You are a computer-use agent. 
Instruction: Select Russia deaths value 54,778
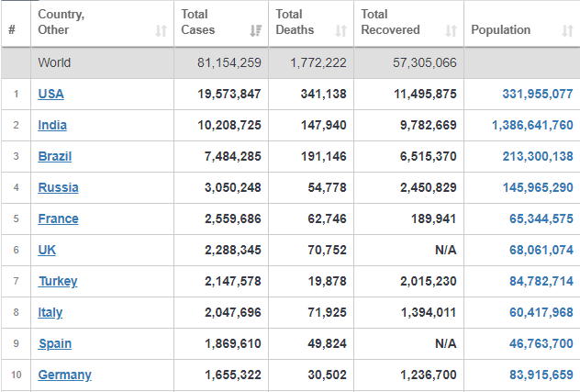[x=328, y=187]
